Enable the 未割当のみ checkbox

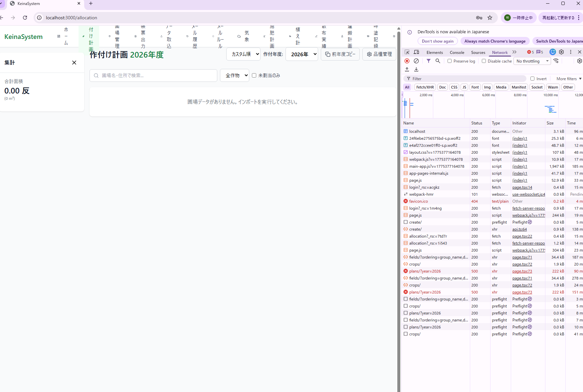click(254, 76)
